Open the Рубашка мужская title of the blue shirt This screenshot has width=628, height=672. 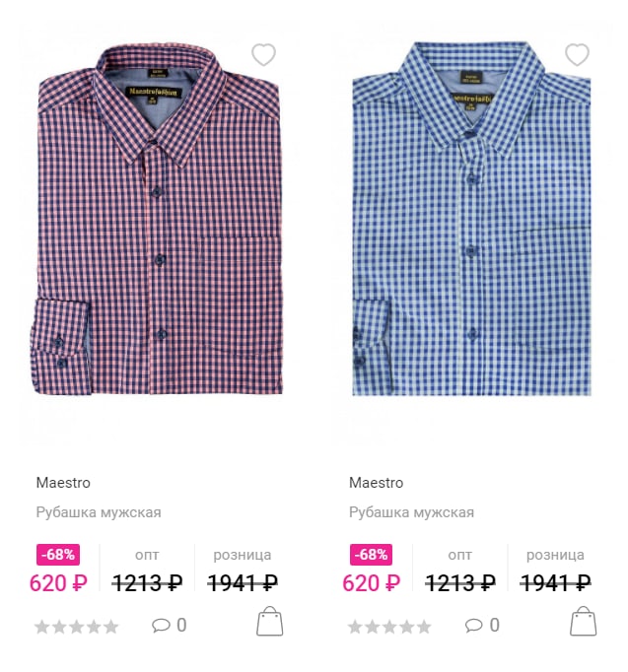pyautogui.click(x=411, y=512)
